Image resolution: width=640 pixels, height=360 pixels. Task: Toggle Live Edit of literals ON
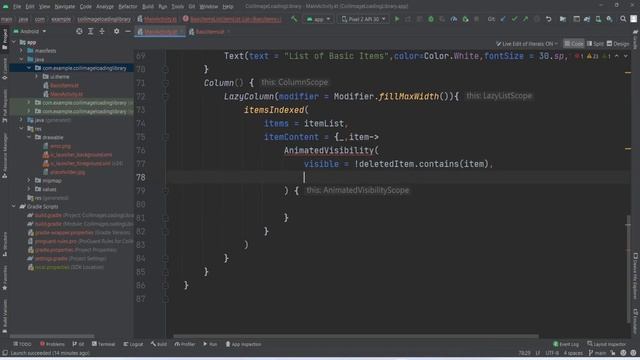(527, 44)
